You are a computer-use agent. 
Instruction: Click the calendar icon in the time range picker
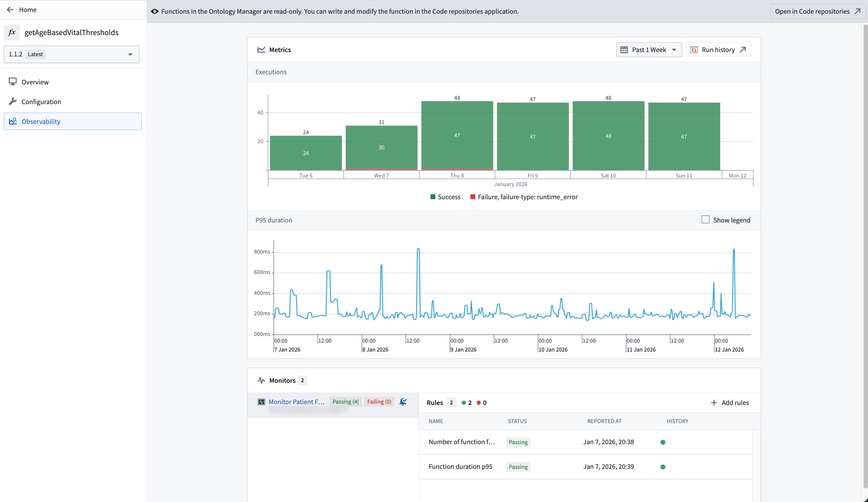pos(624,50)
